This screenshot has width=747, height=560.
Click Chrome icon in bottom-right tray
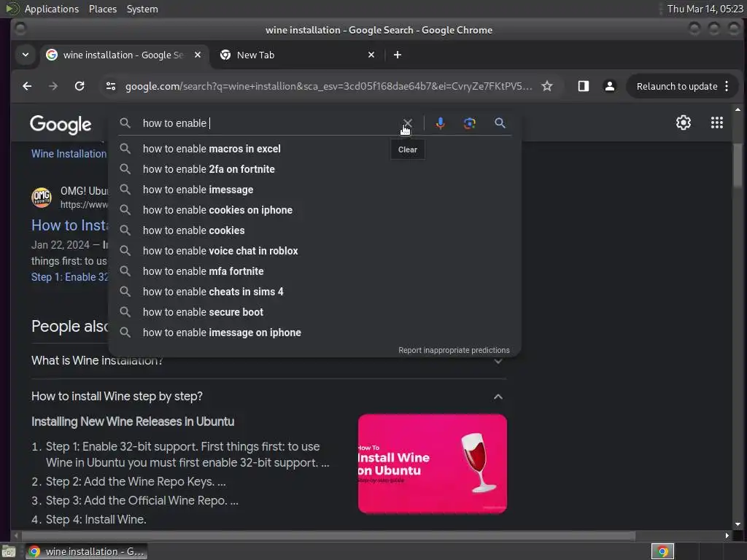tap(662, 551)
